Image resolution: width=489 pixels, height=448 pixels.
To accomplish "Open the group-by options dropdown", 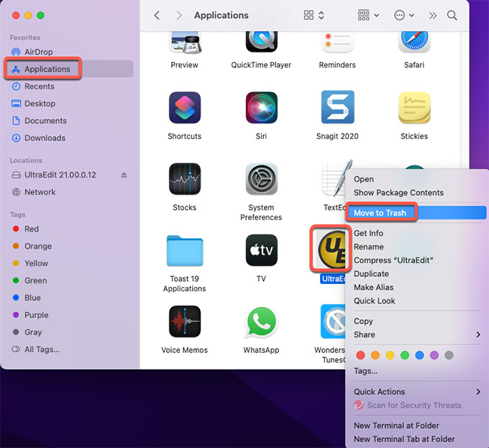I will click(368, 15).
